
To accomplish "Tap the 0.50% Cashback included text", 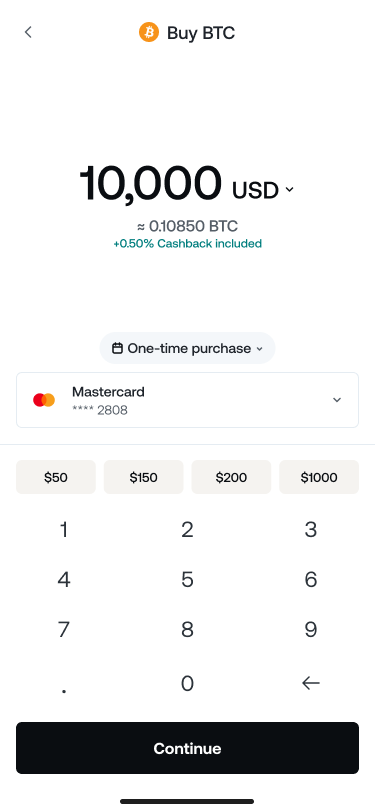I will 188,243.
